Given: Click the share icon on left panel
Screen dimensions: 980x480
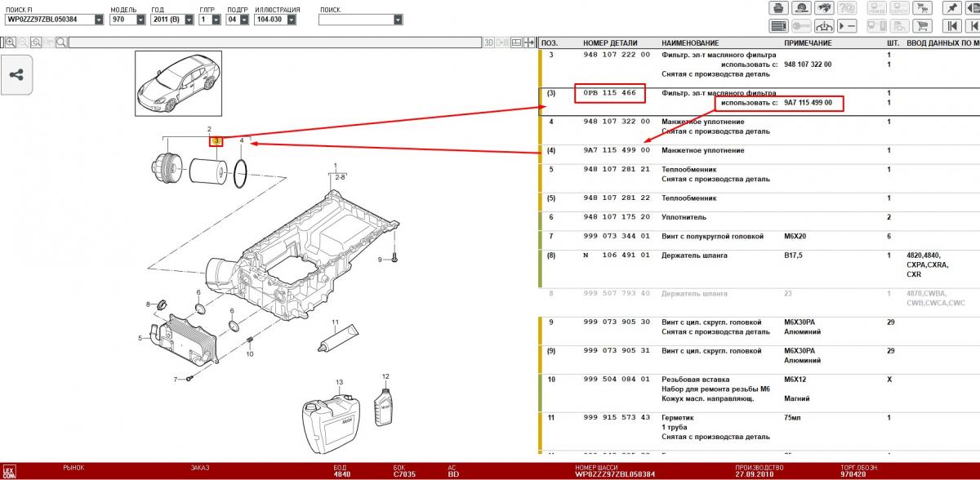Looking at the screenshot, I should (x=16, y=74).
